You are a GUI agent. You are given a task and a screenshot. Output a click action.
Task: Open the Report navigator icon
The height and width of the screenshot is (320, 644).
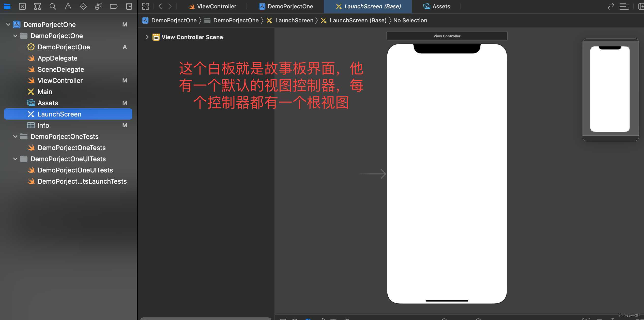click(129, 6)
